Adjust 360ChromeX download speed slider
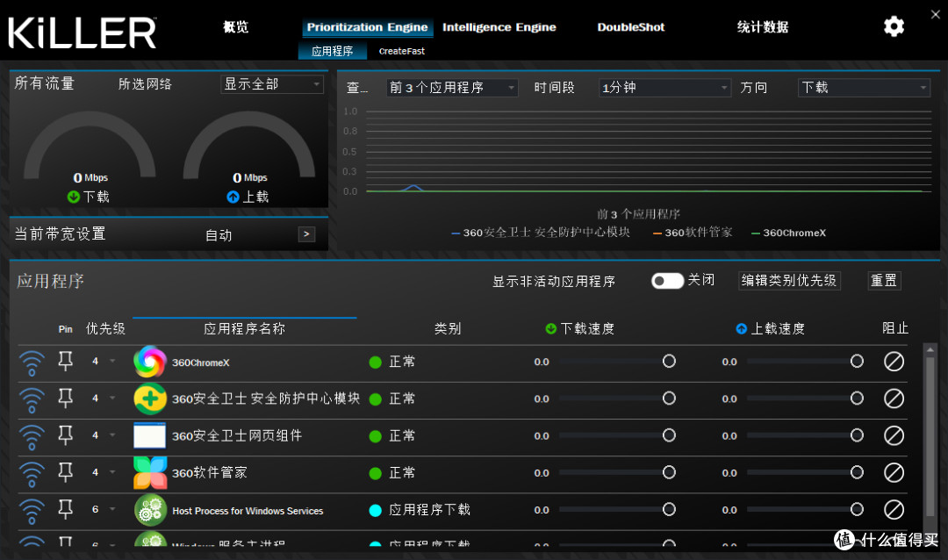Viewport: 948px width, 560px height. [617, 362]
